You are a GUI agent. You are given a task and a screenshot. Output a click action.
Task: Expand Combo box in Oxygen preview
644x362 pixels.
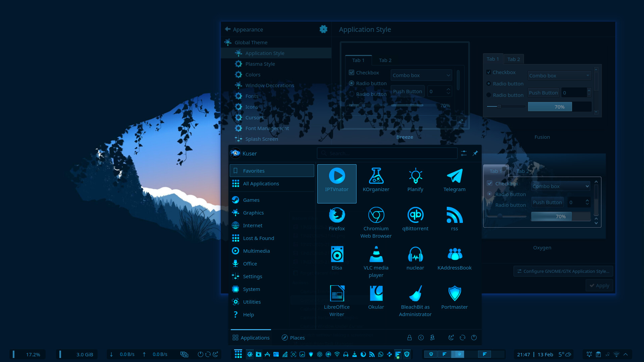coord(560,186)
